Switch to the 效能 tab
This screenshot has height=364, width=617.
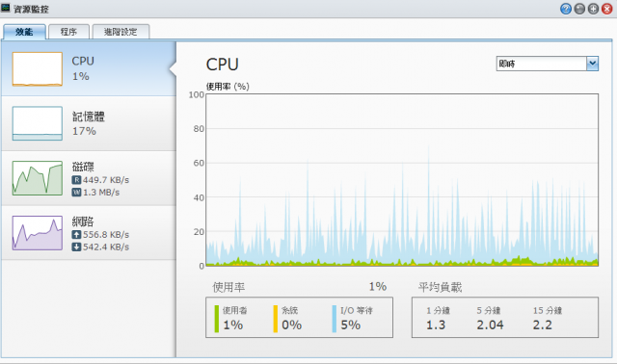(24, 32)
